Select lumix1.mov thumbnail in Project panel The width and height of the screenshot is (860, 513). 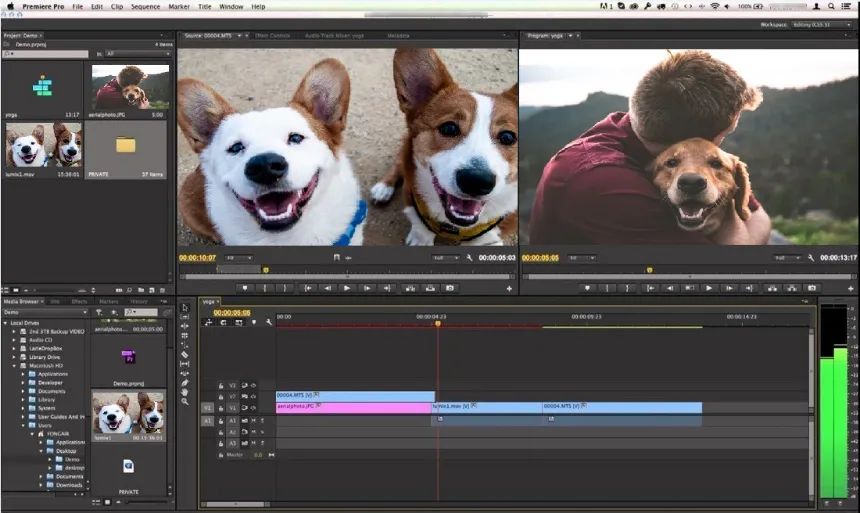click(x=43, y=145)
